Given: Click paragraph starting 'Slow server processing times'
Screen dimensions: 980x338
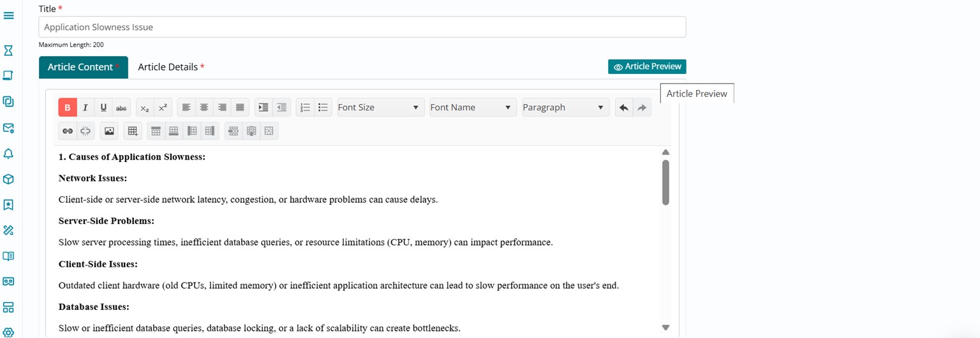Looking at the screenshot, I should 306,242.
